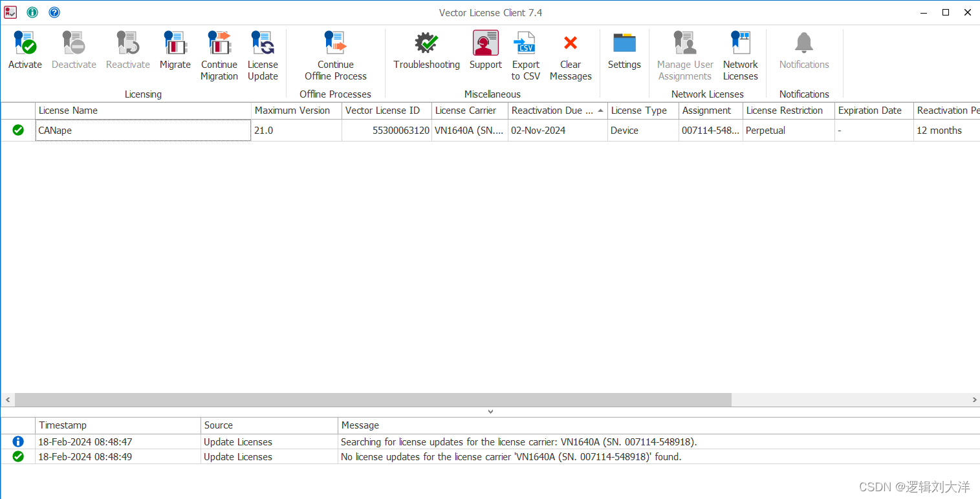
Task: Click the Deactivate license icon
Action: coord(74,43)
